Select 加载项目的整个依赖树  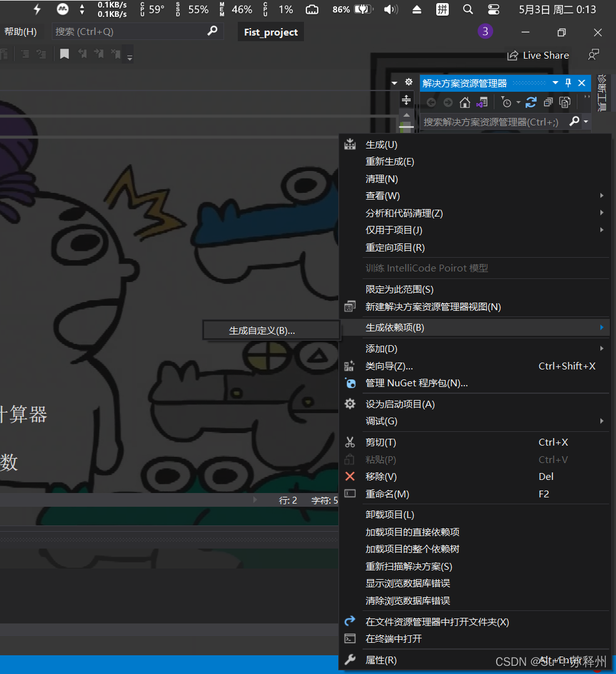pos(475,549)
